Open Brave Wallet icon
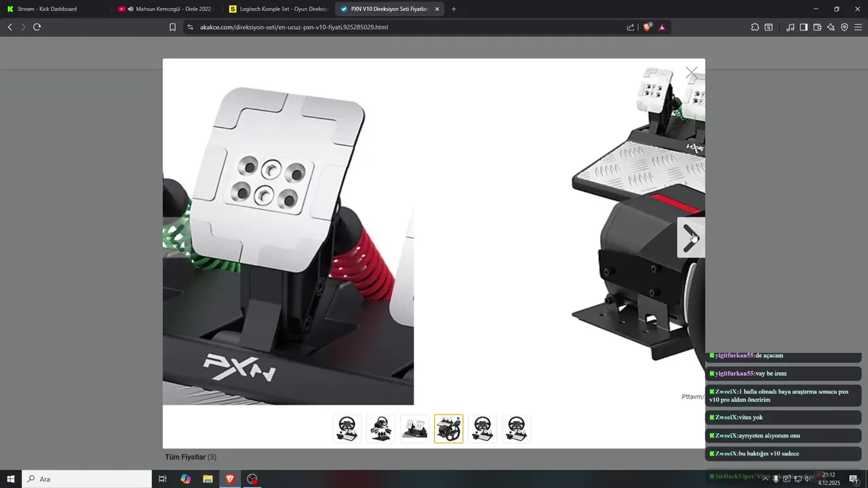868x488 pixels. [817, 27]
